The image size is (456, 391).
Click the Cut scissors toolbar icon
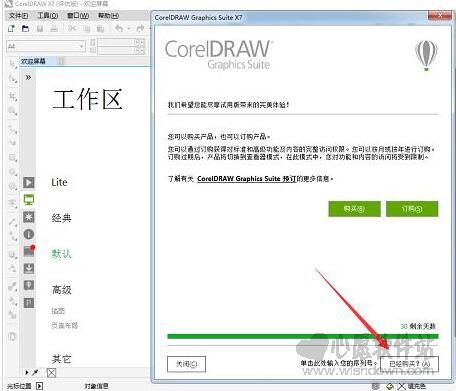tap(72, 29)
